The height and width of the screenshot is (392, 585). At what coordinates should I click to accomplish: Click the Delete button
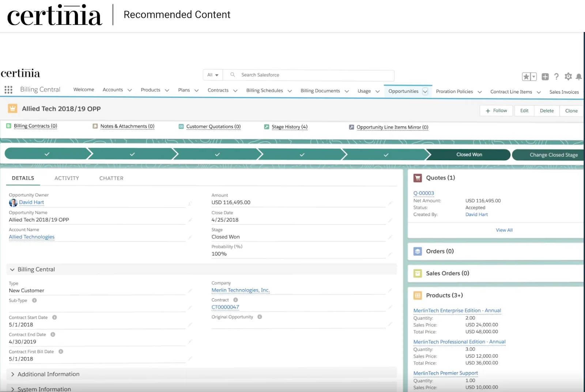click(547, 111)
